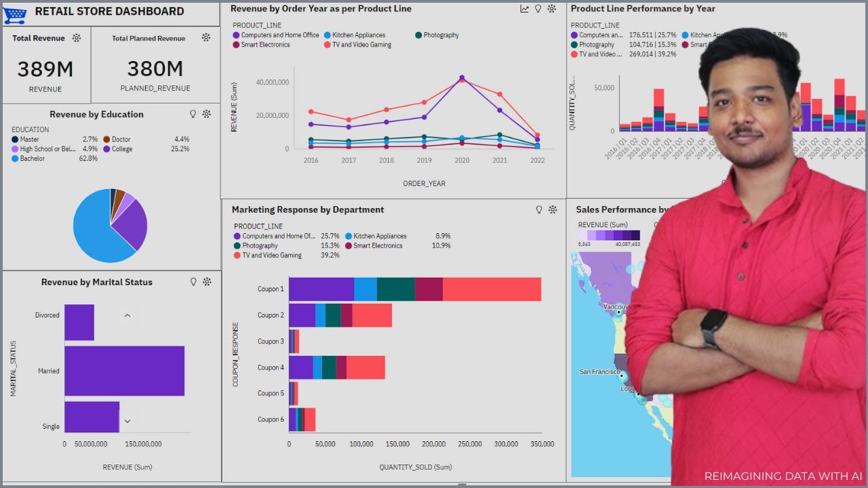
Task: Click the Product Line Performance by Year title
Action: pos(643,9)
